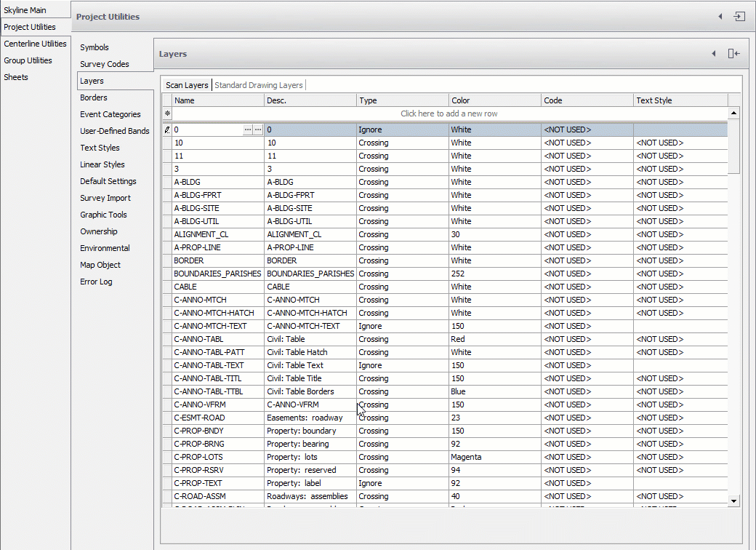Screen dimensions: 756x550
Task: Open the Ownership section
Action: coord(99,231)
